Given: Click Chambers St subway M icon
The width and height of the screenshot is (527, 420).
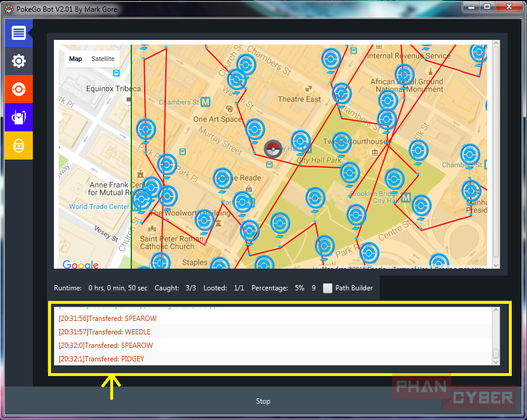Looking at the screenshot, I should [205, 102].
